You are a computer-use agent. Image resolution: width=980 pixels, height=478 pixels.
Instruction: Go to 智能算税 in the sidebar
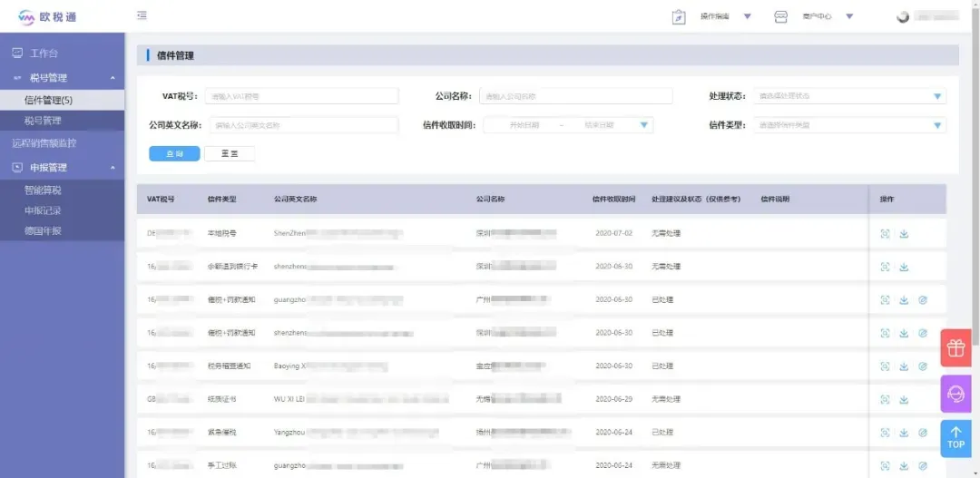click(44, 190)
